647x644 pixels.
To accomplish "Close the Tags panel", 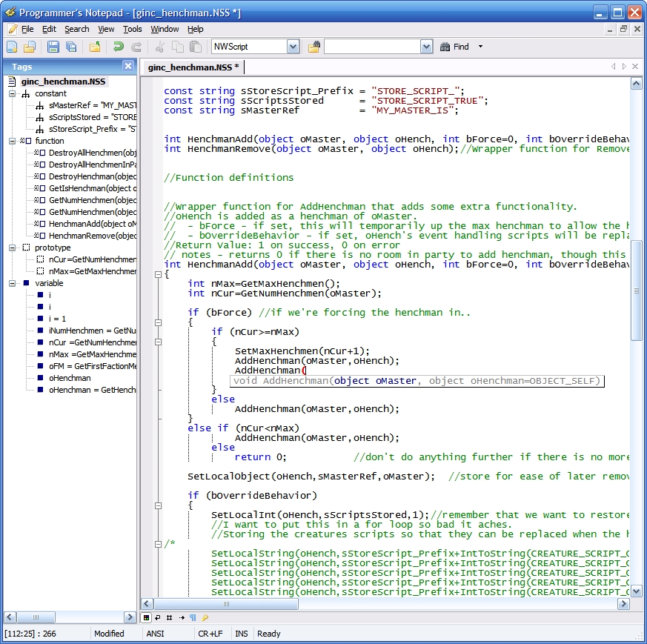I will (x=127, y=67).
